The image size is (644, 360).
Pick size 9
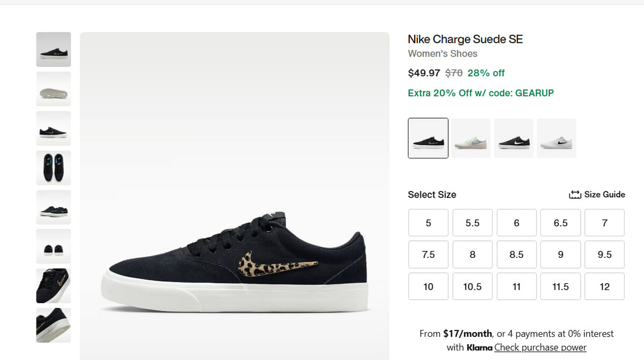click(560, 255)
